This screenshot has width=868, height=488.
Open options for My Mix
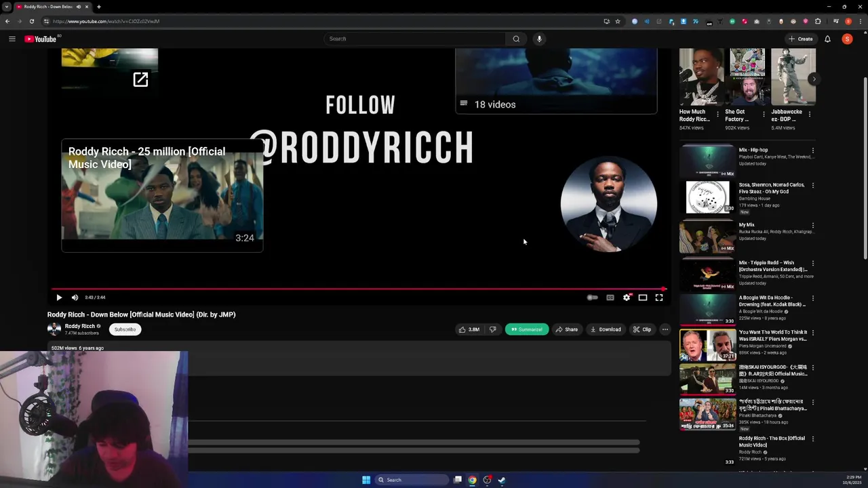pyautogui.click(x=812, y=226)
